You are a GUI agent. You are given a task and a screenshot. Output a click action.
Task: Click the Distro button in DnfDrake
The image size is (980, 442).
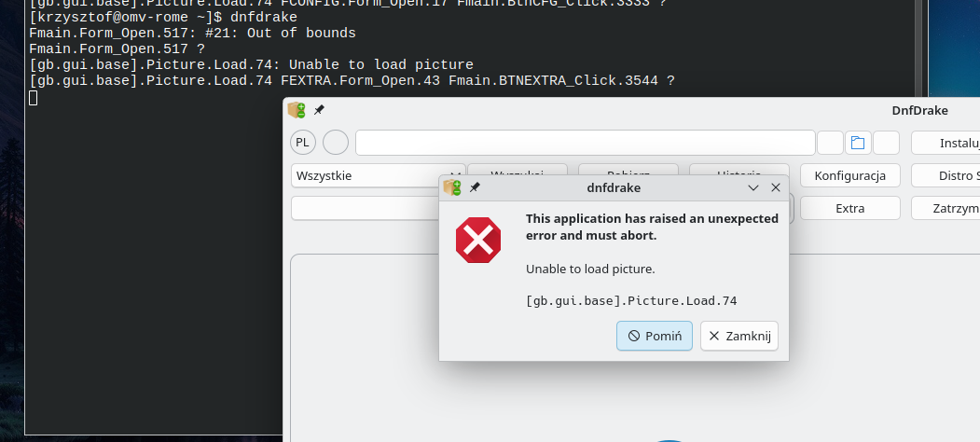click(945, 175)
